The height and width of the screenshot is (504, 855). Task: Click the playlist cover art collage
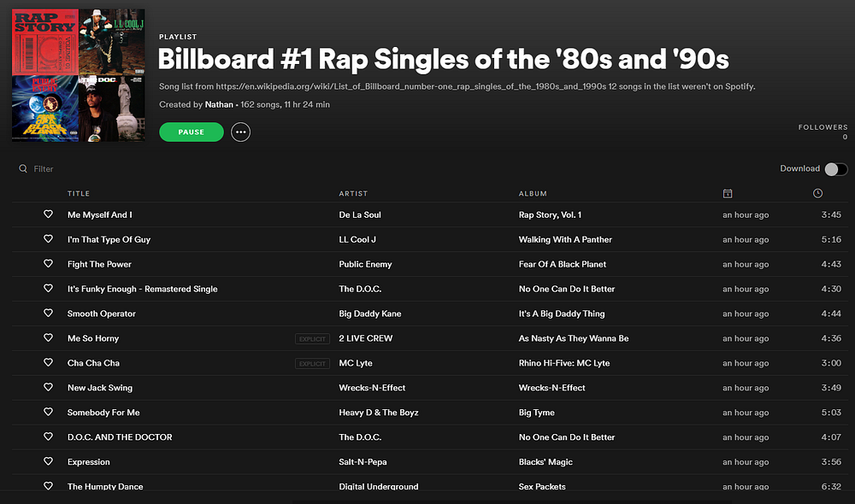click(79, 75)
